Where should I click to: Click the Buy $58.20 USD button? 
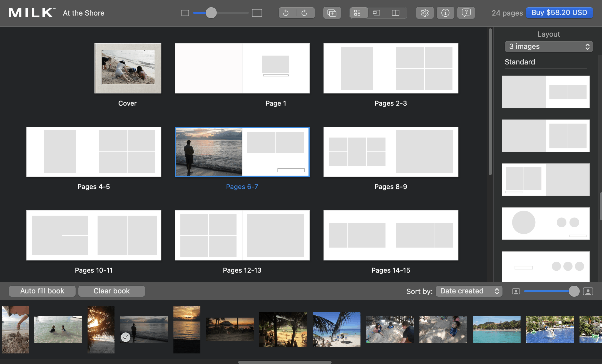click(x=559, y=13)
